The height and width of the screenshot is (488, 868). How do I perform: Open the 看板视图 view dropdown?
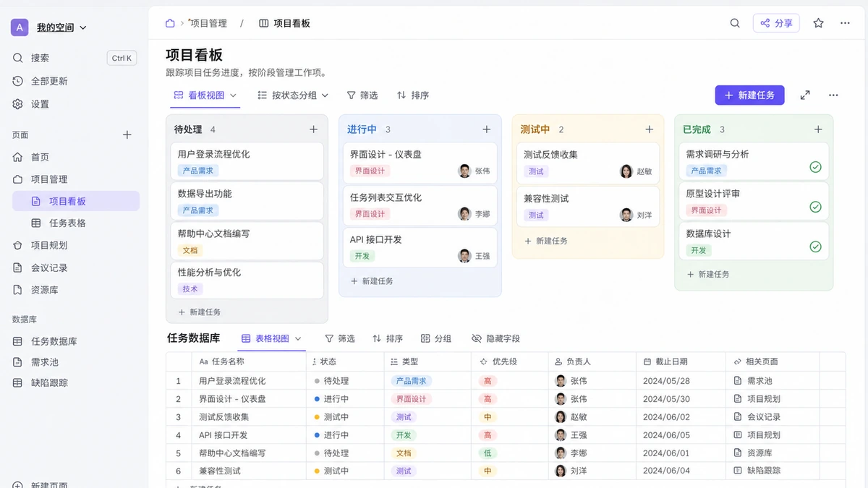(206, 95)
